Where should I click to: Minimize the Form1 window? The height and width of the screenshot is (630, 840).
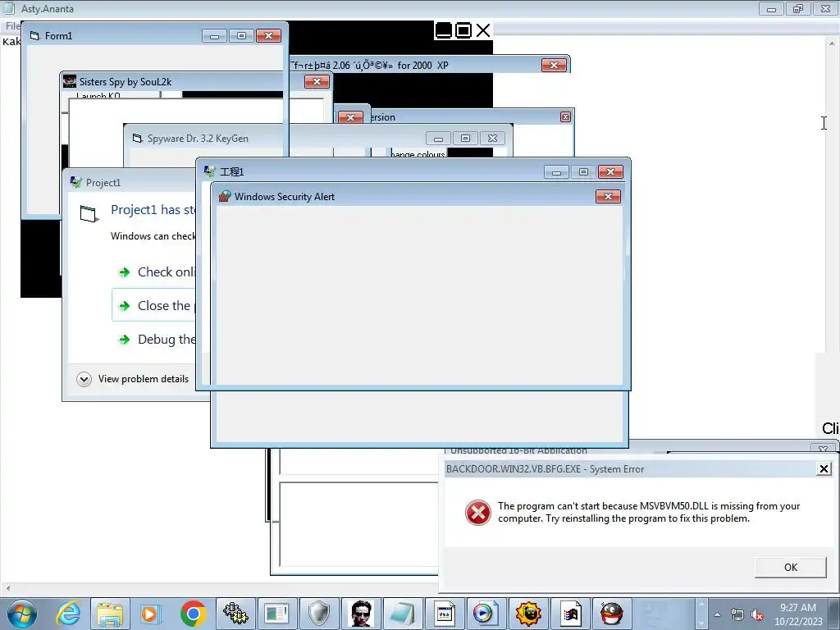point(214,36)
